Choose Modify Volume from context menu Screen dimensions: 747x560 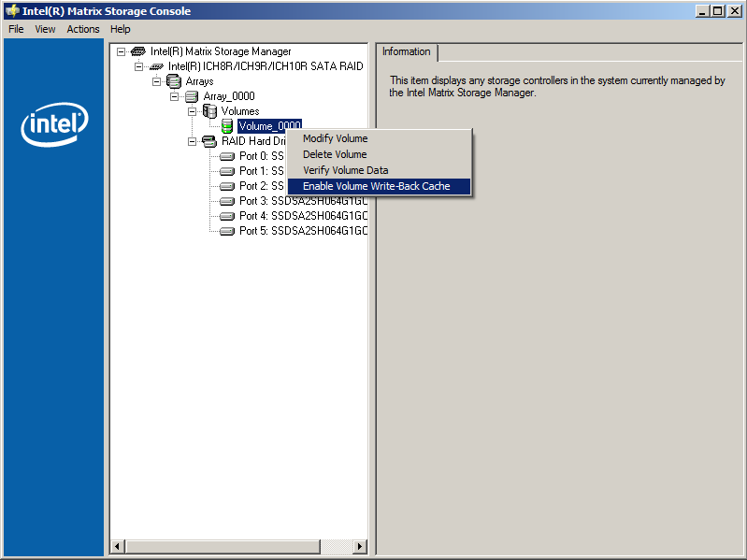(x=380, y=138)
